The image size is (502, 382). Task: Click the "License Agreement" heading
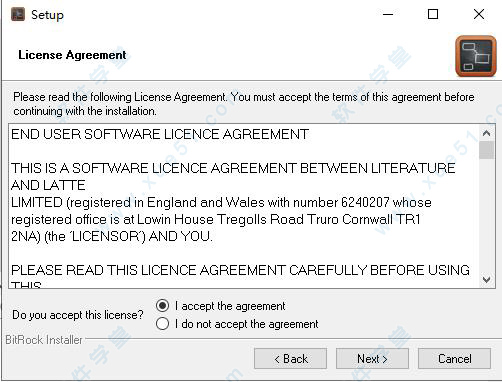[72, 55]
